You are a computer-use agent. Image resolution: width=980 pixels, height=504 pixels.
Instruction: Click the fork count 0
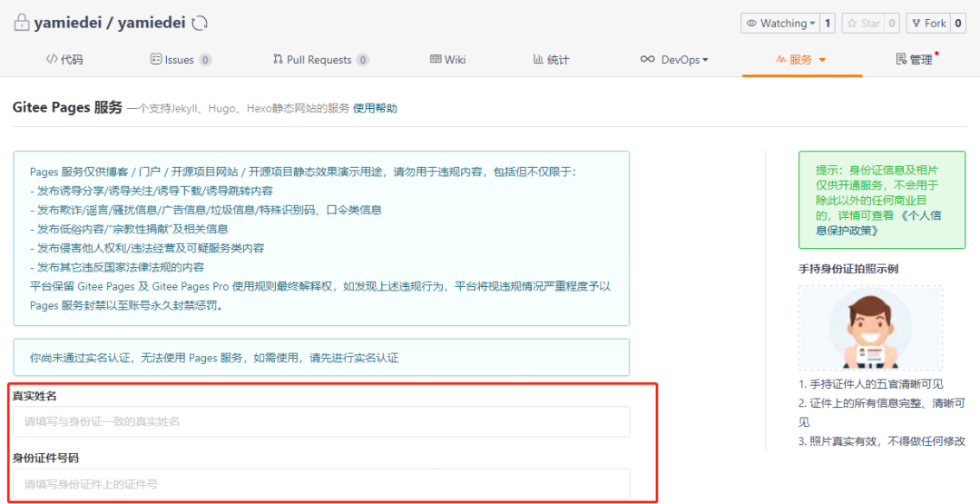(959, 24)
